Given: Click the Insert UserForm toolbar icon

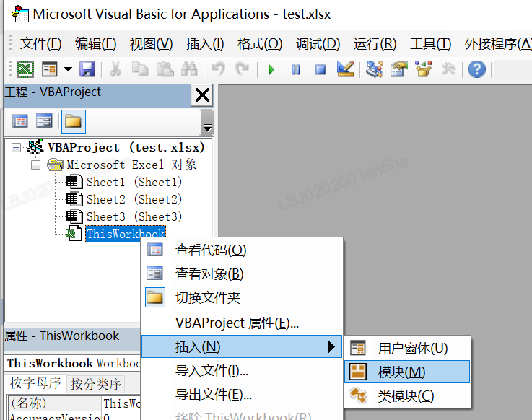Looking at the screenshot, I should point(50,69).
